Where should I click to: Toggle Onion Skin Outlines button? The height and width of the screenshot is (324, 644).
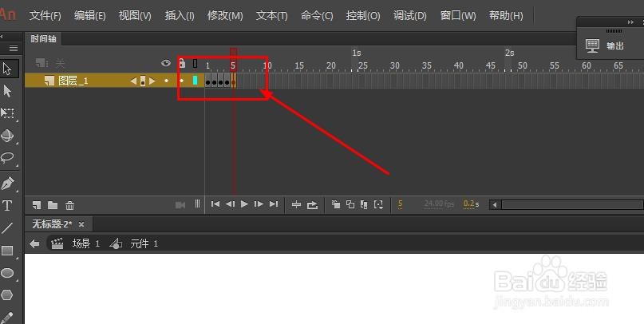coord(350,204)
